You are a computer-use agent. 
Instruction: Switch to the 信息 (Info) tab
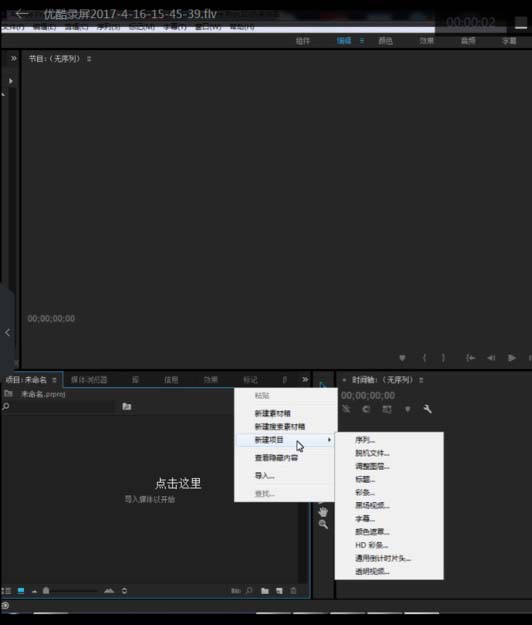[171, 380]
